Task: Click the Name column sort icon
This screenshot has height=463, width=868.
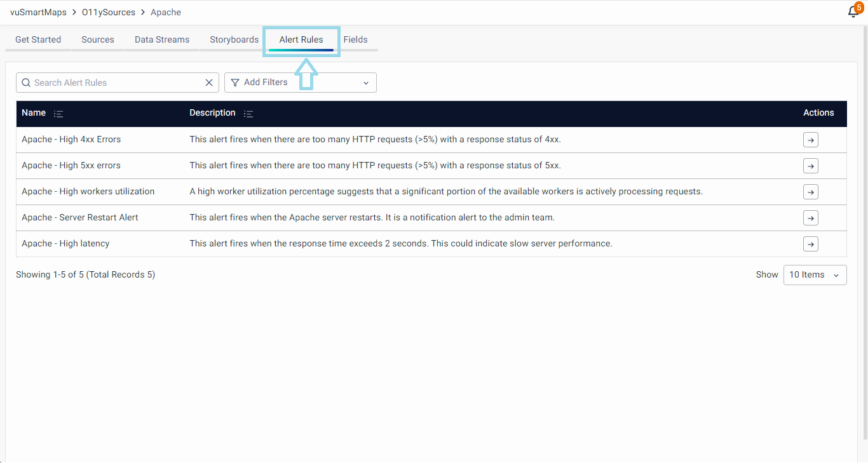Action: pos(58,114)
